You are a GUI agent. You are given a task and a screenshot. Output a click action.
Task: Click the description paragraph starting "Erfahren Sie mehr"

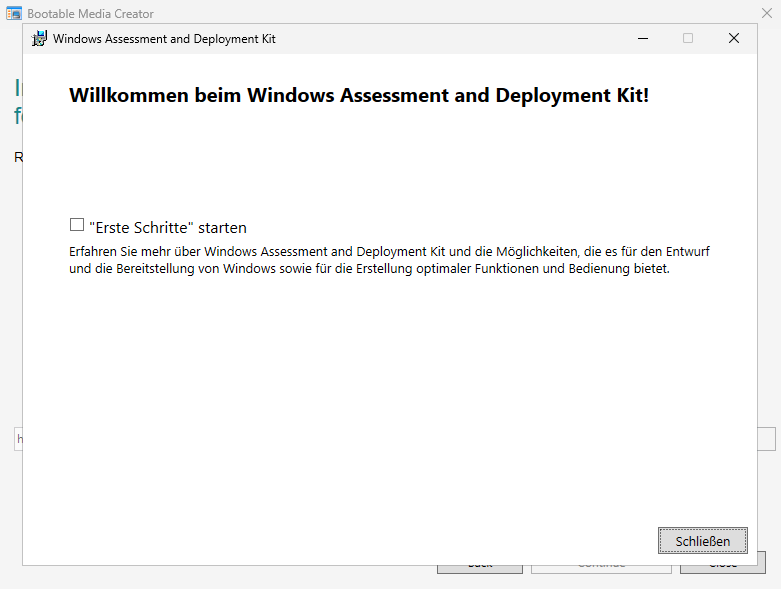pos(389,260)
